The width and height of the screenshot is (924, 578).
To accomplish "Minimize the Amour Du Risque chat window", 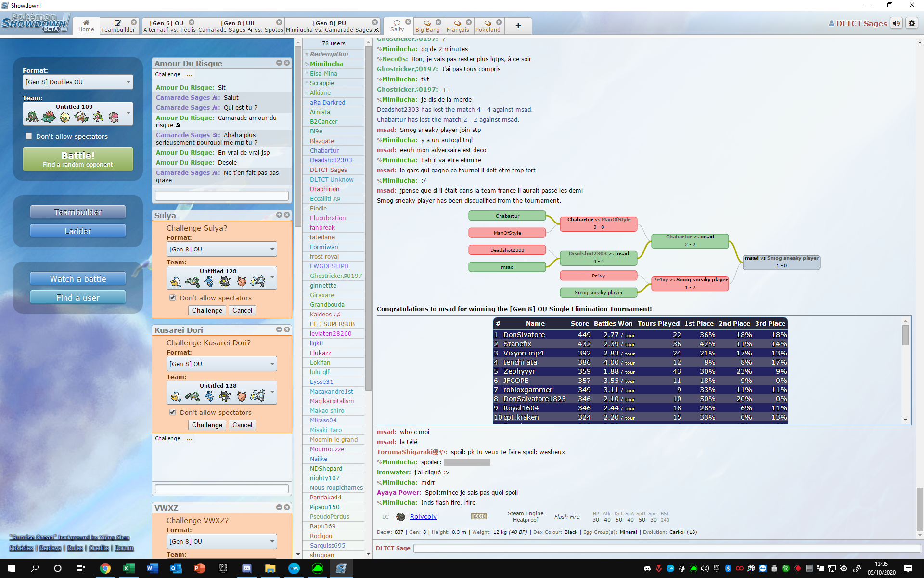I will pyautogui.click(x=279, y=63).
